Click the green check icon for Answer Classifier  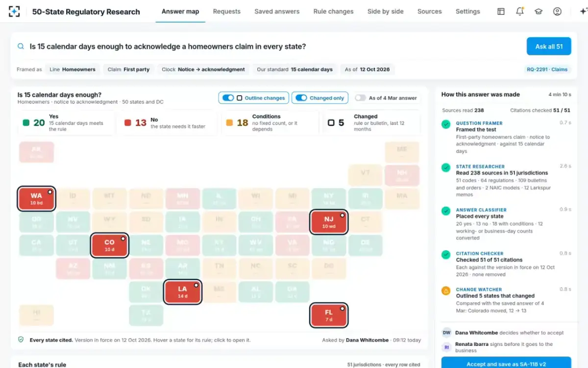pos(446,211)
